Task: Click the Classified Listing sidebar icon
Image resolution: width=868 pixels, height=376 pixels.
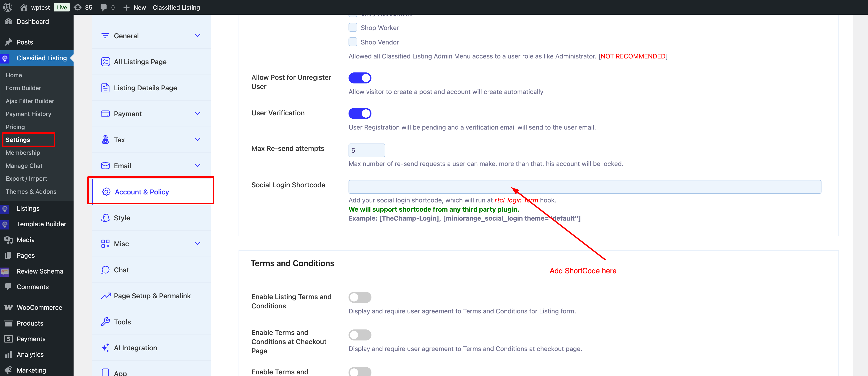Action: click(x=5, y=58)
